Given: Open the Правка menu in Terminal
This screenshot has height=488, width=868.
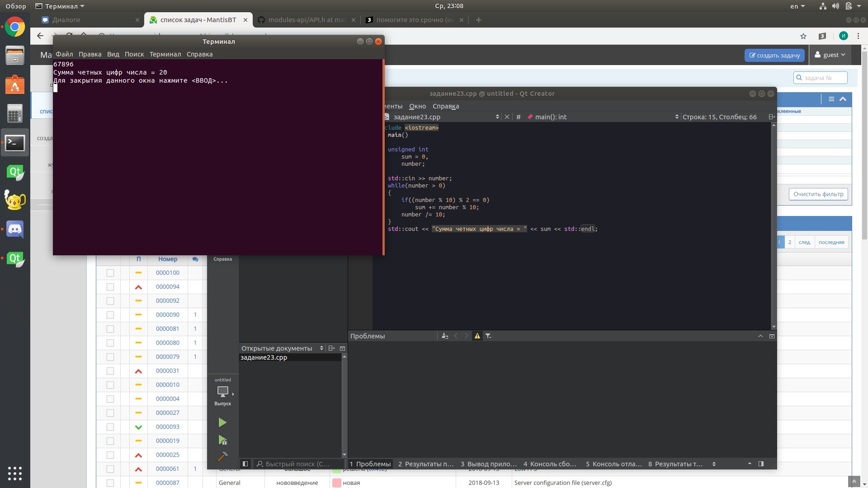Looking at the screenshot, I should coord(90,54).
